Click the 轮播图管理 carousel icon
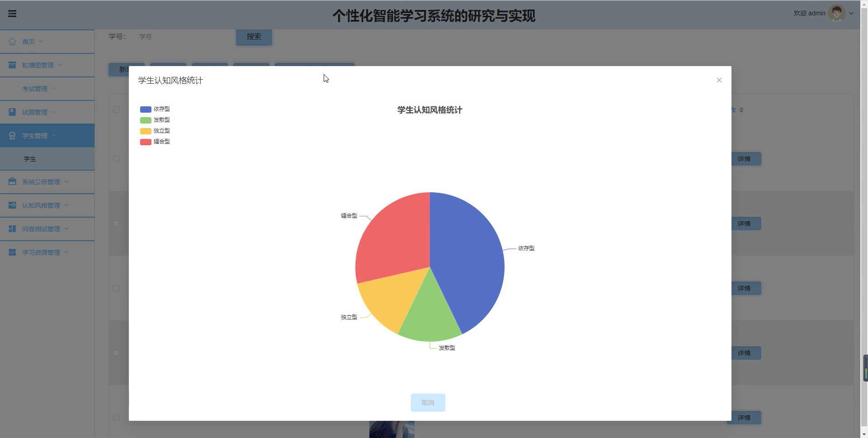 tap(12, 65)
